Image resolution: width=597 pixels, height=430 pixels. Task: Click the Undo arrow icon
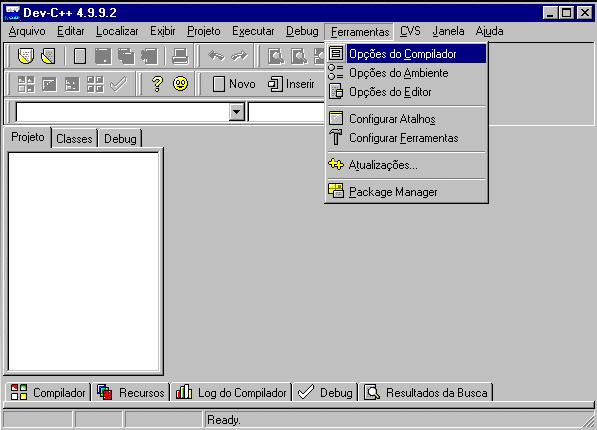[x=216, y=56]
